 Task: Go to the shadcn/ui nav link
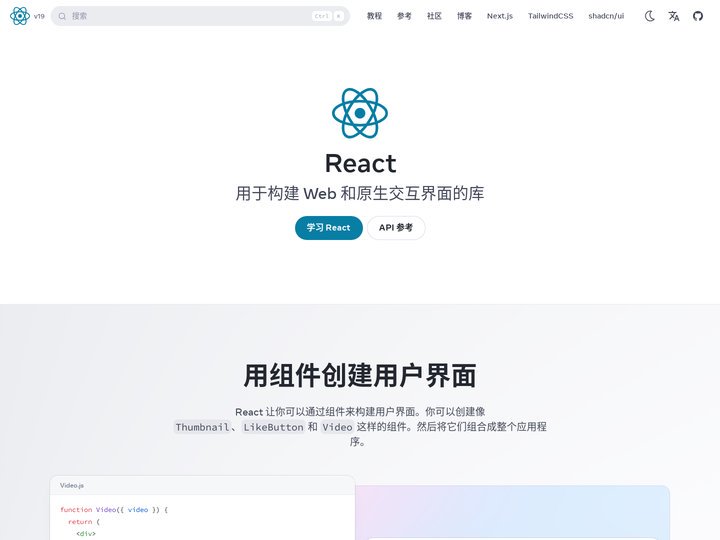pos(606,16)
